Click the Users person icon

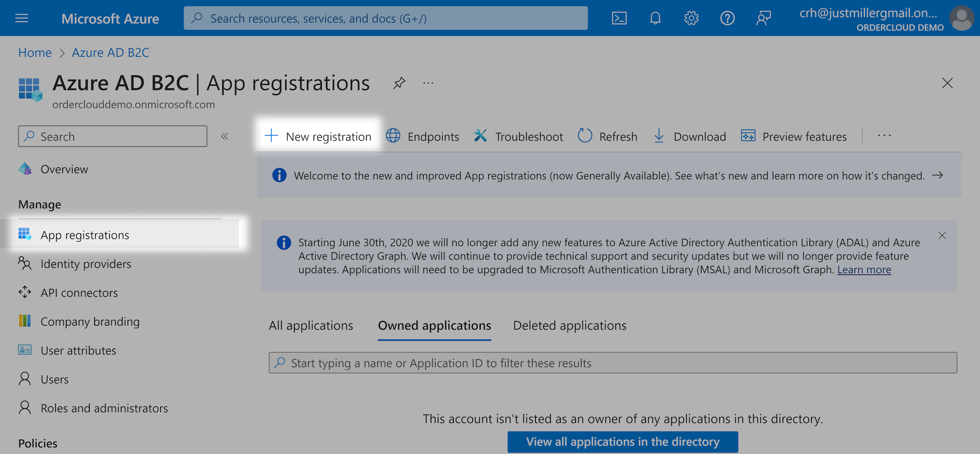tap(25, 379)
